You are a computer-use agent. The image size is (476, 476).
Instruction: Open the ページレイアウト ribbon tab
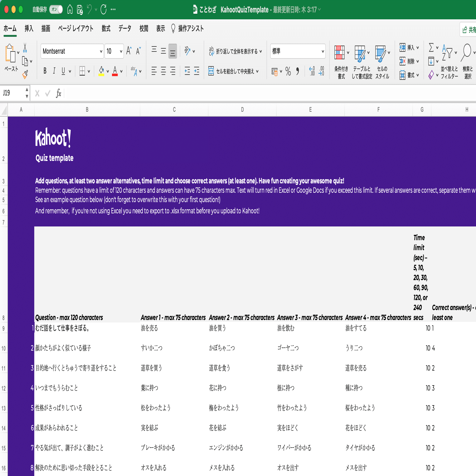(x=76, y=29)
